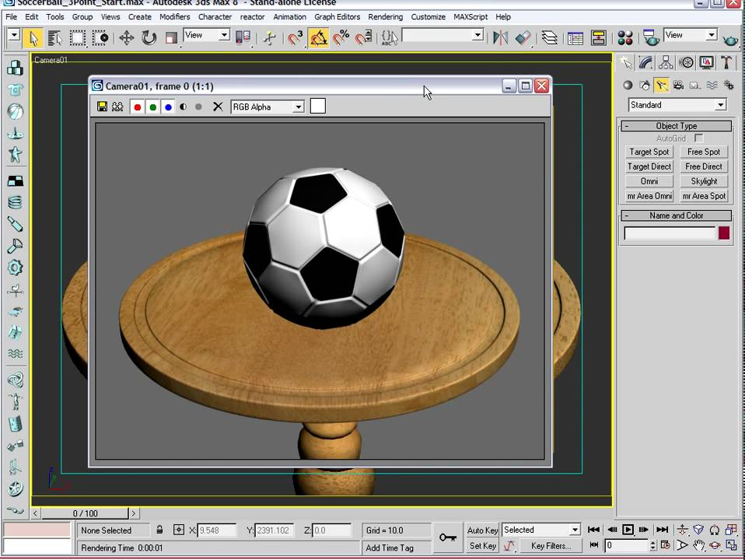Open the Modifiers menu
Image resolution: width=745 pixels, height=560 pixels.
pos(174,16)
